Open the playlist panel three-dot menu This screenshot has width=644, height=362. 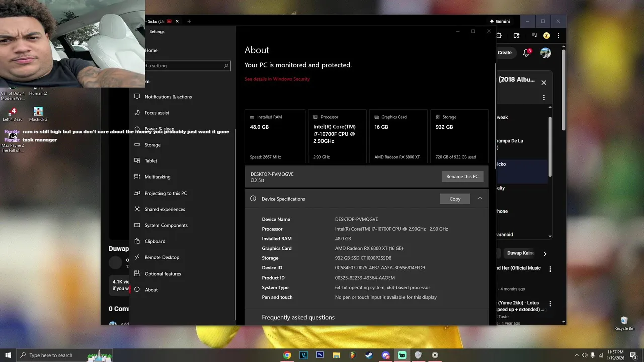pos(544,97)
